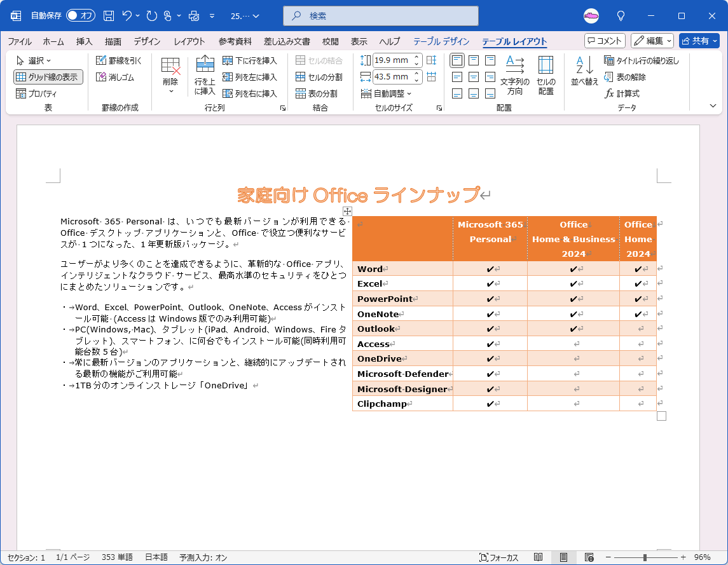Click 下に行を挿入 insert row below
This screenshot has width=728, height=565.
coord(250,60)
